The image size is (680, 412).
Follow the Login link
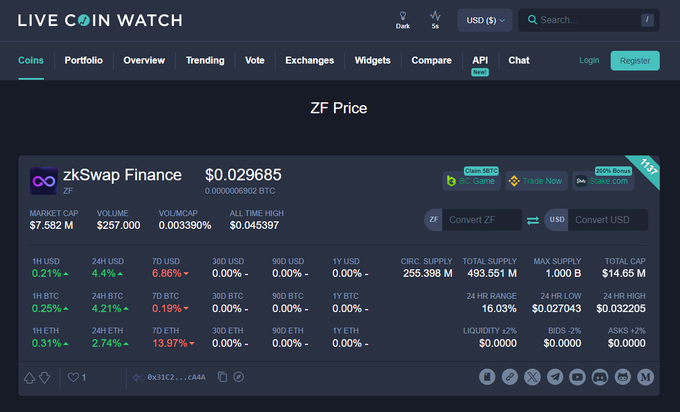(589, 60)
